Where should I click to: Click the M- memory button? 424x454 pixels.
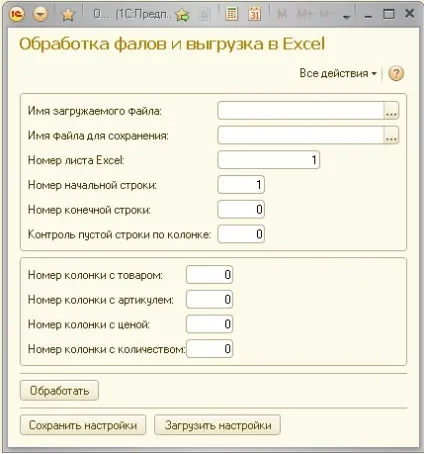327,14
